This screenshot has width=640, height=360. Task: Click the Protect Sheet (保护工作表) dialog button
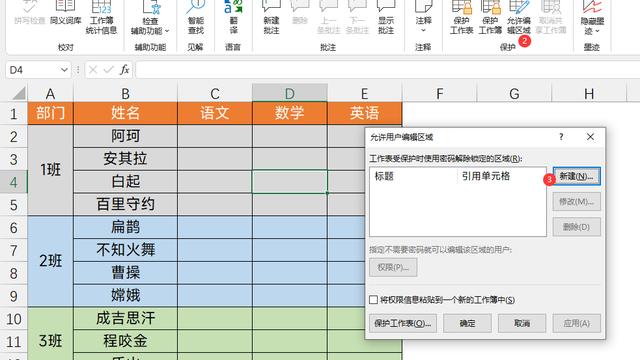click(402, 323)
